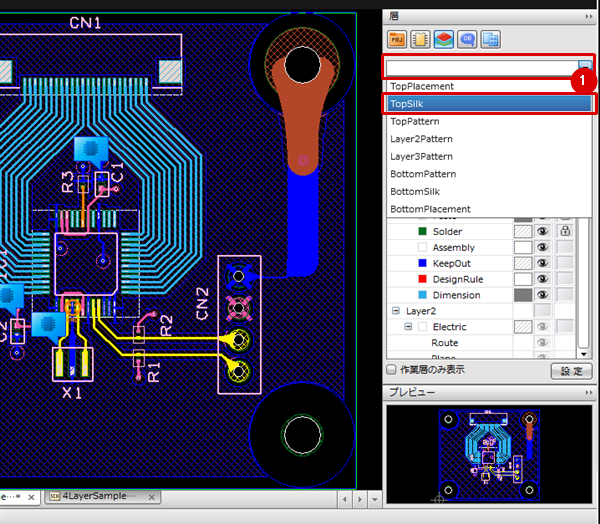Open the Project (PRJ) panel icon
Viewport: 600px width, 524px height.
click(x=396, y=39)
